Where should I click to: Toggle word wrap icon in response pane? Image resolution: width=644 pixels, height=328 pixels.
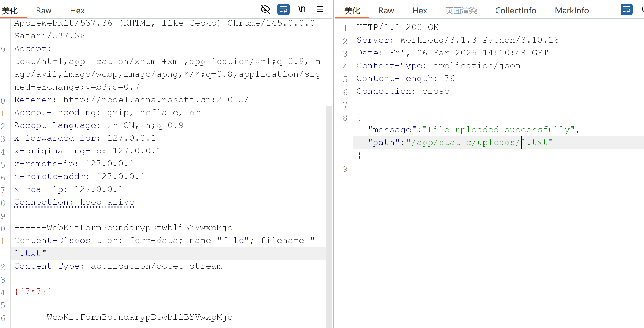tap(626, 9)
